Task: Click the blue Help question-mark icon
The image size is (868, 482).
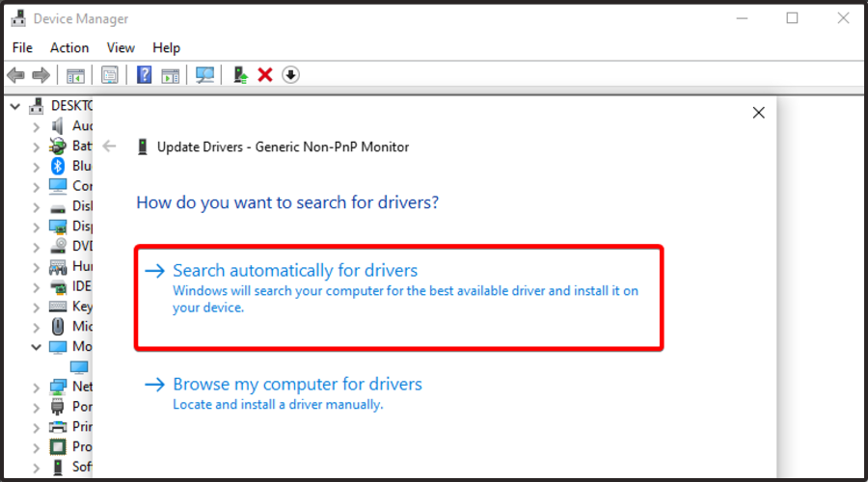Action: click(144, 74)
